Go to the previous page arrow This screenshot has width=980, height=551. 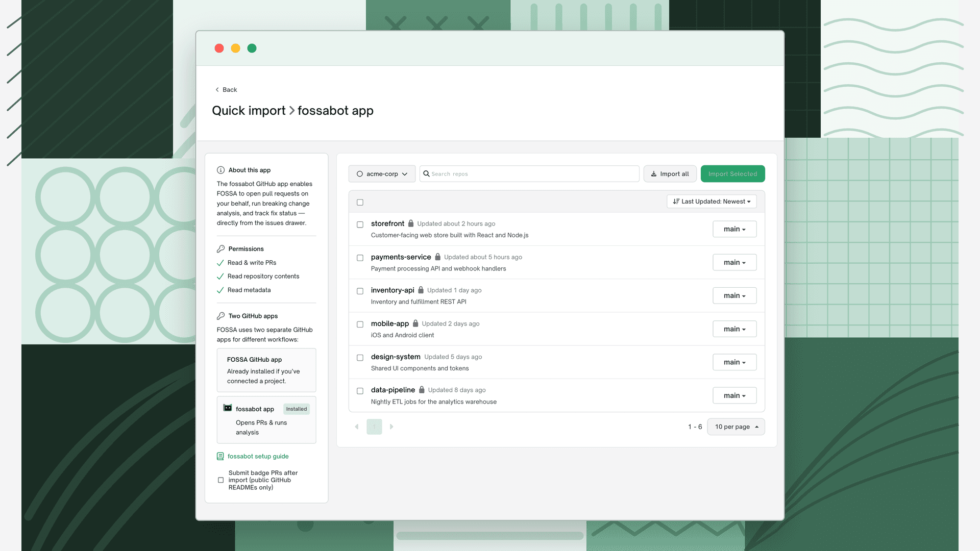click(x=356, y=427)
